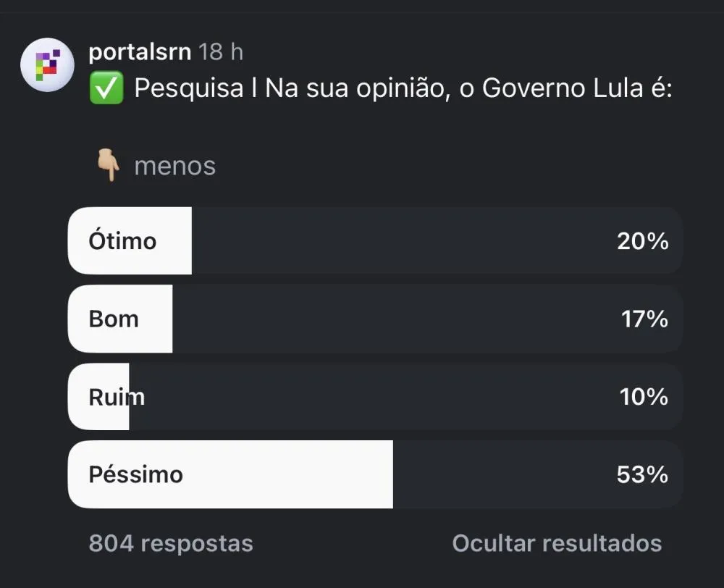The width and height of the screenshot is (724, 588).
Task: Click the white progress fill of Ótimo
Action: click(130, 240)
